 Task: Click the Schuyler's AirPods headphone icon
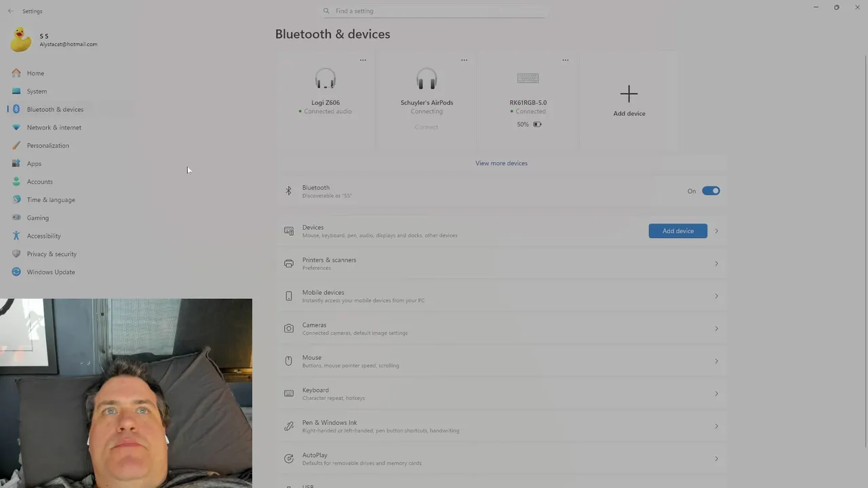point(427,79)
